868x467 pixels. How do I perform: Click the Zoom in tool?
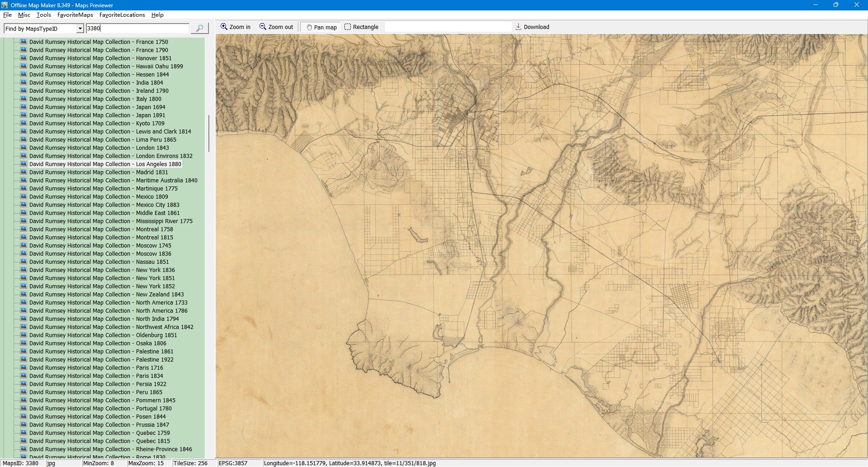pyautogui.click(x=235, y=27)
